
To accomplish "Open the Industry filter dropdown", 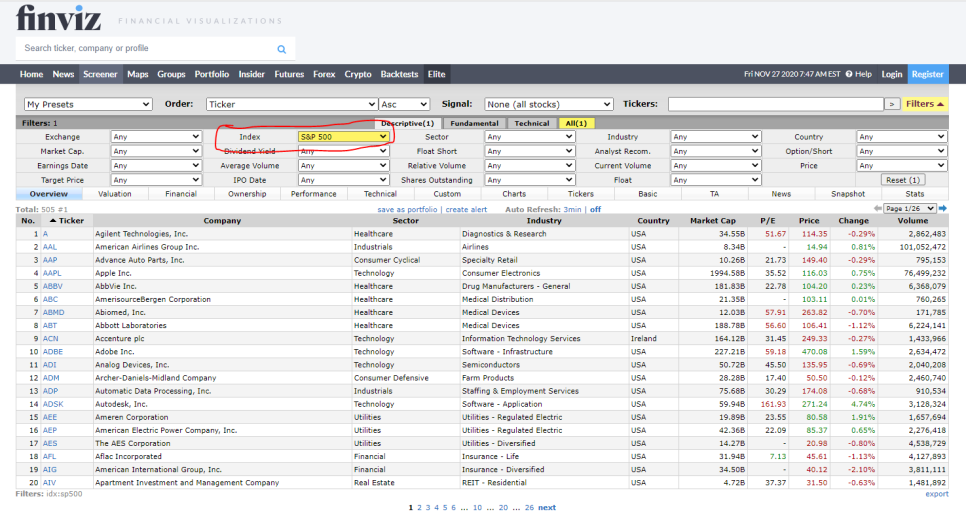I will pyautogui.click(x=716, y=137).
